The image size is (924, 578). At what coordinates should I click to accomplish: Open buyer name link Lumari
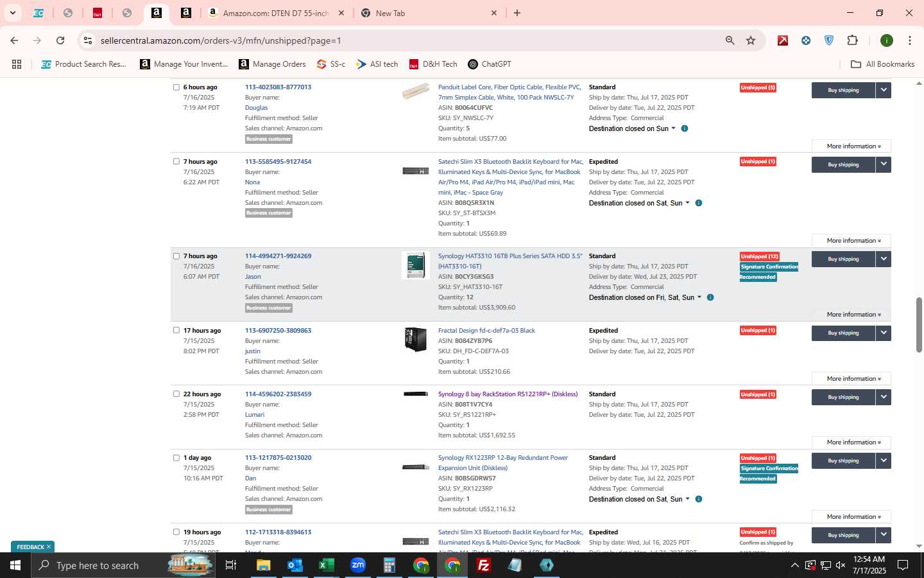pyautogui.click(x=255, y=415)
